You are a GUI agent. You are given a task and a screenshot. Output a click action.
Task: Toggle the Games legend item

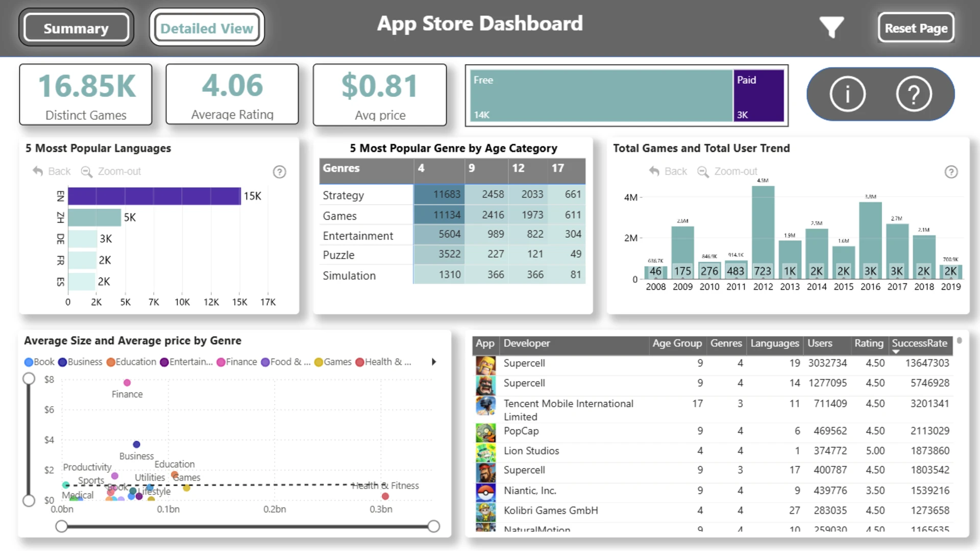click(333, 362)
